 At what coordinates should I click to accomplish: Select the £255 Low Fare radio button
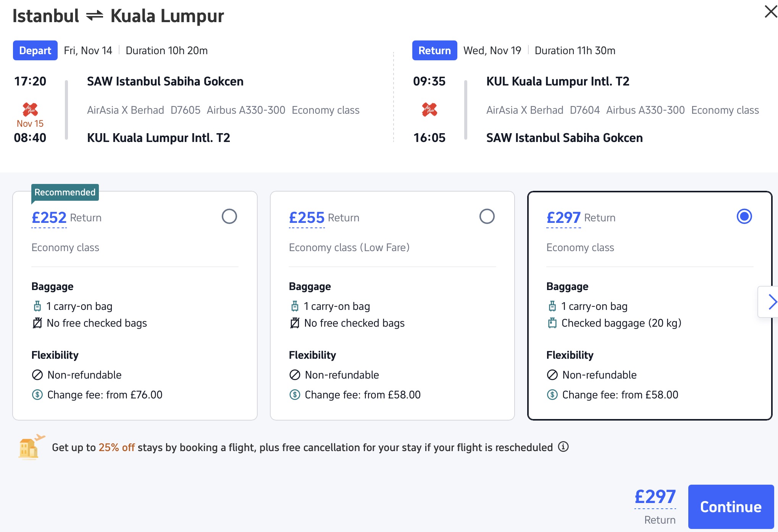(487, 216)
